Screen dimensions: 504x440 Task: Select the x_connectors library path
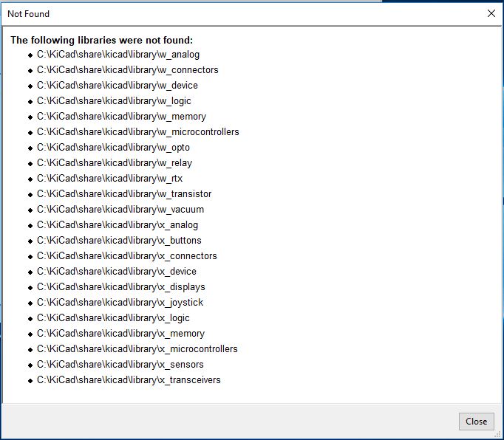[x=126, y=256]
